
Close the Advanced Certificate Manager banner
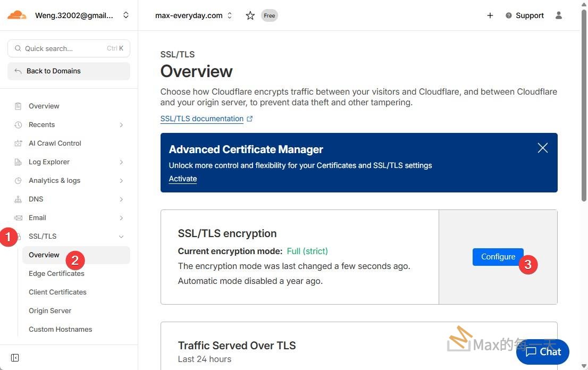[542, 148]
